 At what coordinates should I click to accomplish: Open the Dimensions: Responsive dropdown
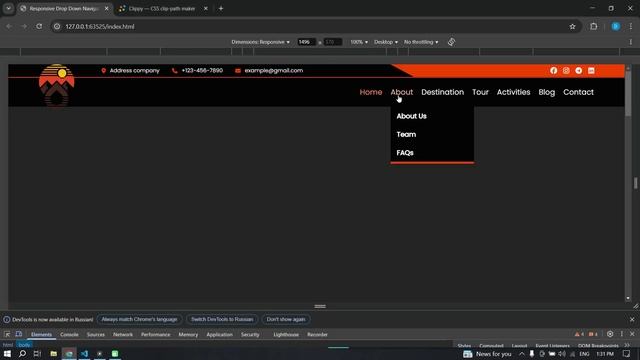pyautogui.click(x=260, y=42)
